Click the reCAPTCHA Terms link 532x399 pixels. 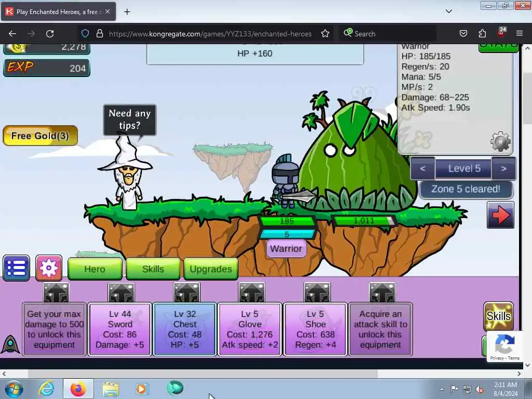pos(514,358)
